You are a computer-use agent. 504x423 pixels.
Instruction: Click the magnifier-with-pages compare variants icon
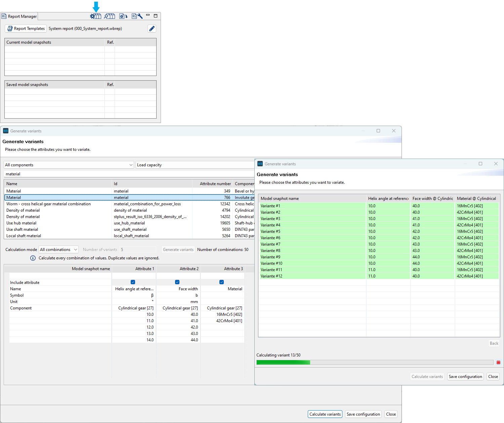coord(110,16)
